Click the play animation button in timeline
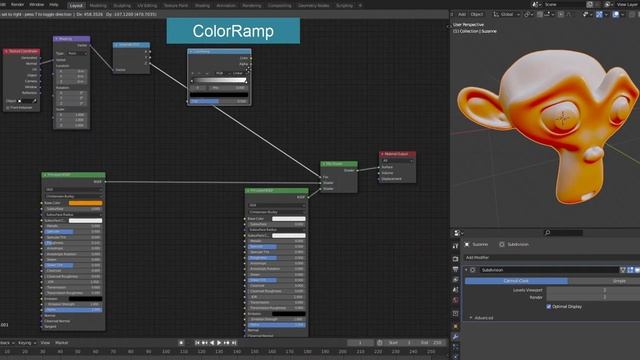 click(219, 343)
